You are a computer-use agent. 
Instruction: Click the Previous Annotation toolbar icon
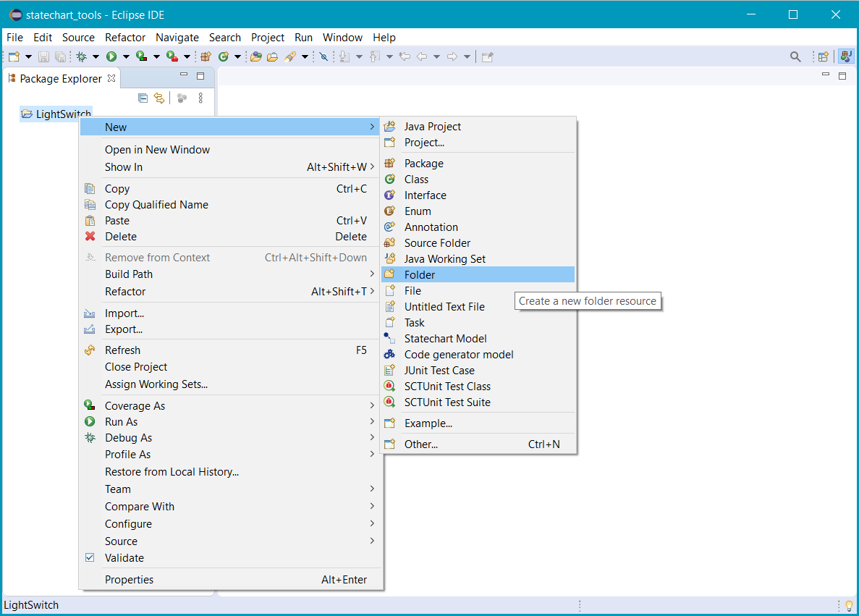pos(375,56)
